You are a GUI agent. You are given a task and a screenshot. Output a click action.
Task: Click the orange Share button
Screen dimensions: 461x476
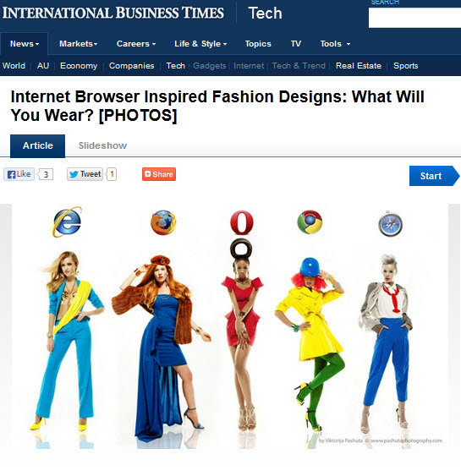pyautogui.click(x=159, y=174)
